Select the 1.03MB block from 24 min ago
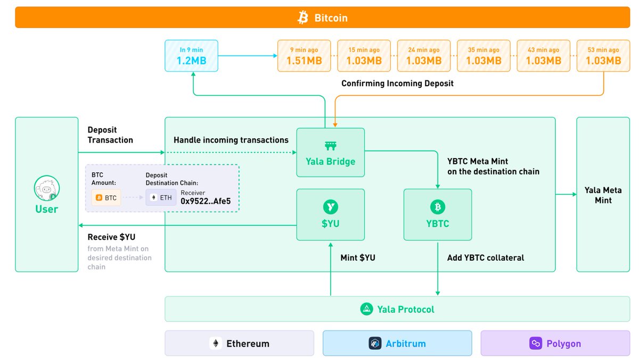This screenshot has height=364, width=639. click(424, 56)
